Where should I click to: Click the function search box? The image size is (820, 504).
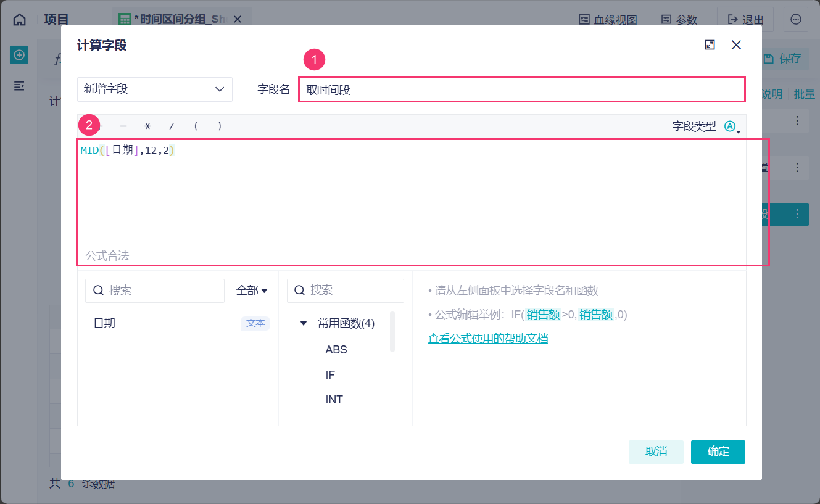[x=346, y=291]
